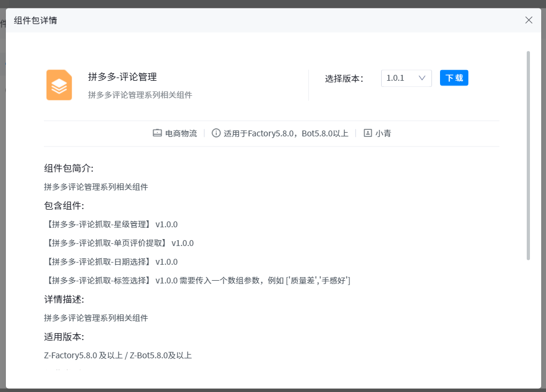Click the 适用于Factory5.8.0，Bot5.8.0以上 compatibility text
Image resolution: width=546 pixels, height=392 pixels.
pos(286,133)
